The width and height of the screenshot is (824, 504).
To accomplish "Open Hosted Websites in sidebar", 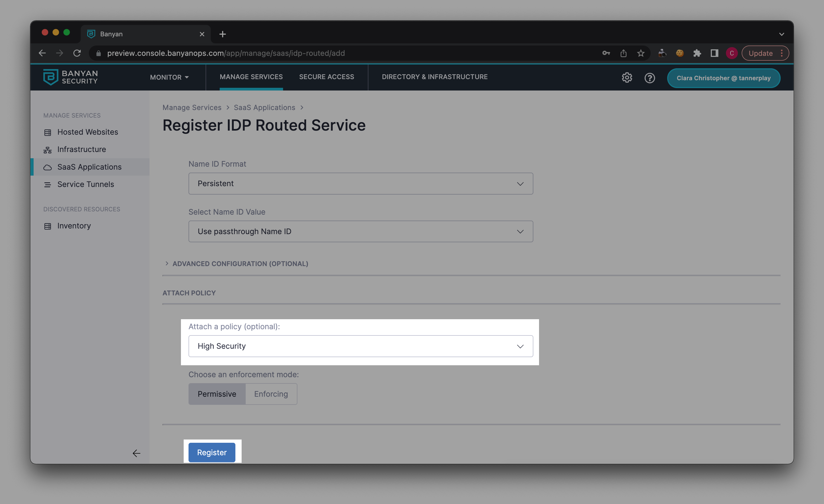I will click(x=87, y=132).
